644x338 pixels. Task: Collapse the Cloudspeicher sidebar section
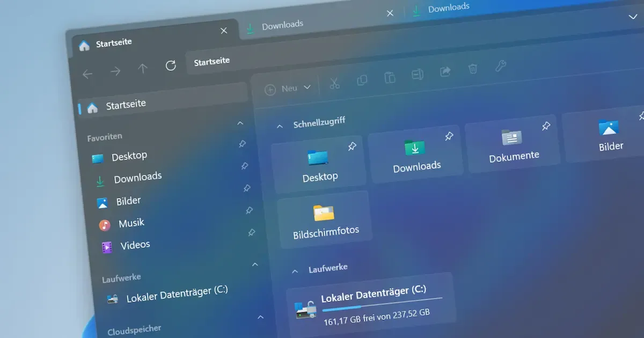[260, 317]
